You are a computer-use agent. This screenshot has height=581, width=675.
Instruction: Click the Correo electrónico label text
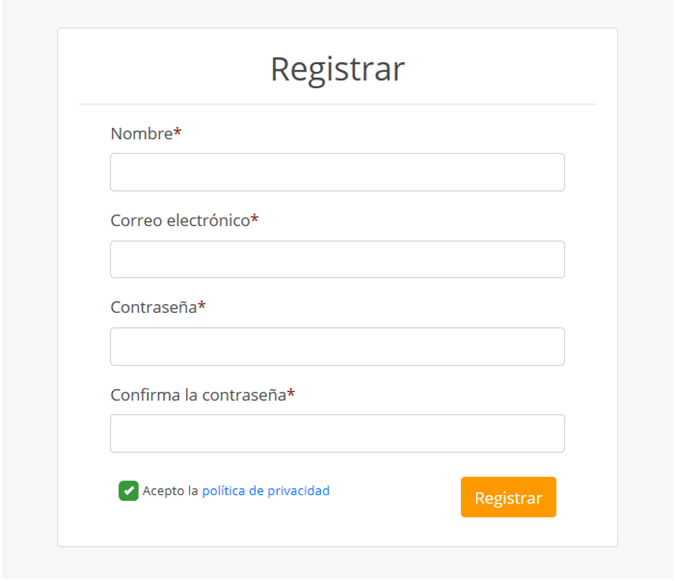click(180, 220)
